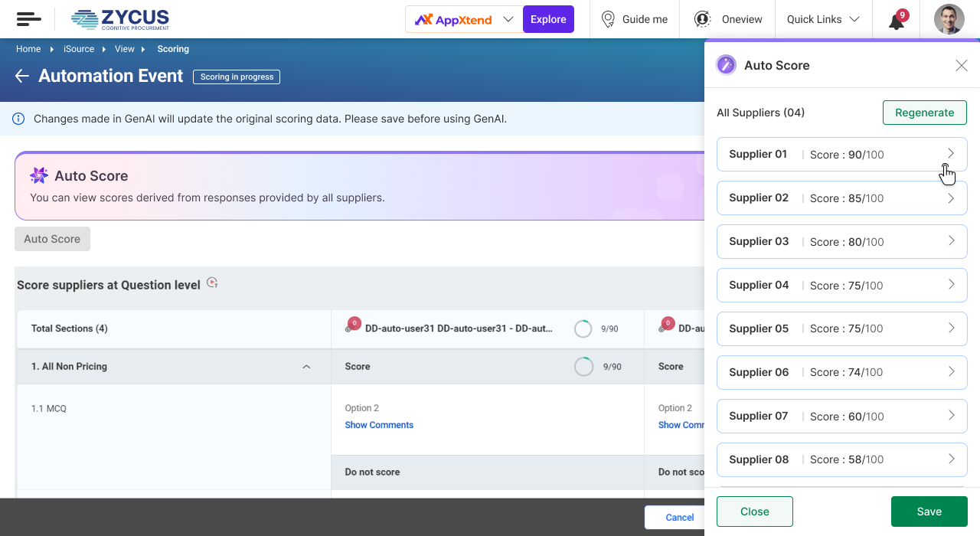Expand Supplier 01 score details
The image size is (980, 536).
(x=951, y=154)
